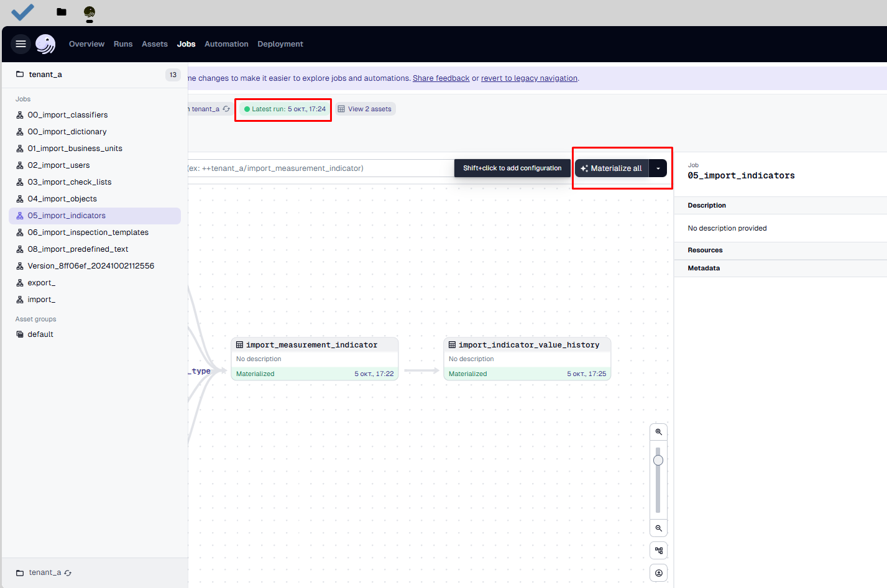
Task: Toggle the hamburger navigation menu
Action: click(x=21, y=44)
